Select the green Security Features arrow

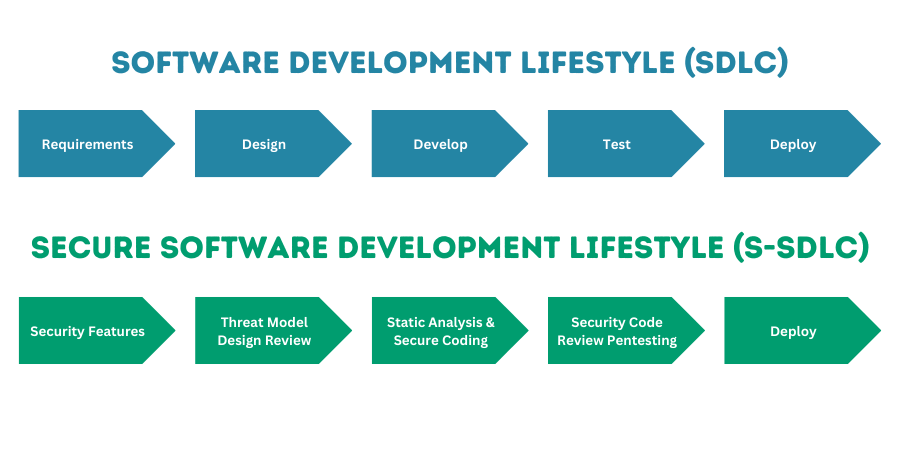tap(87, 331)
